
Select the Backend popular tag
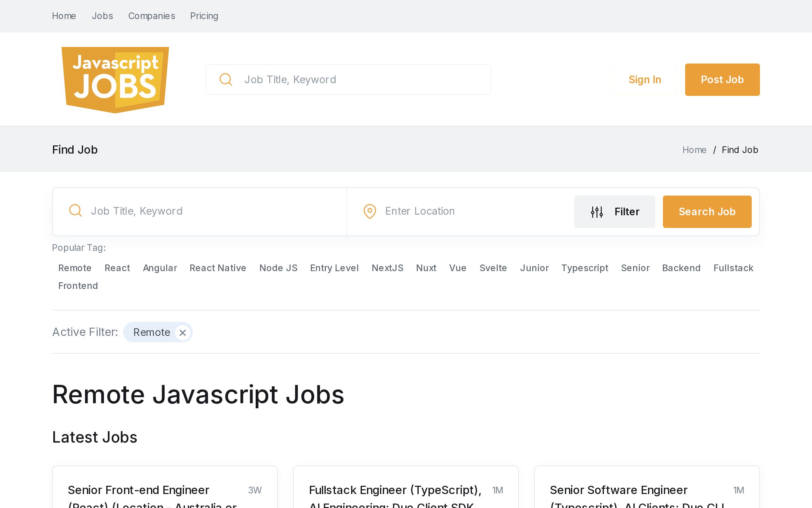click(681, 268)
